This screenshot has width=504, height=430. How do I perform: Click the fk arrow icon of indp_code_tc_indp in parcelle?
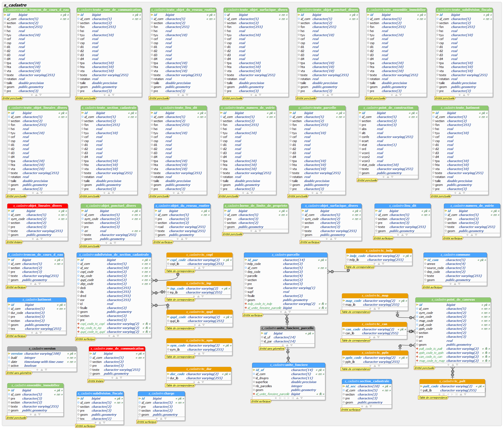(x=246, y=304)
